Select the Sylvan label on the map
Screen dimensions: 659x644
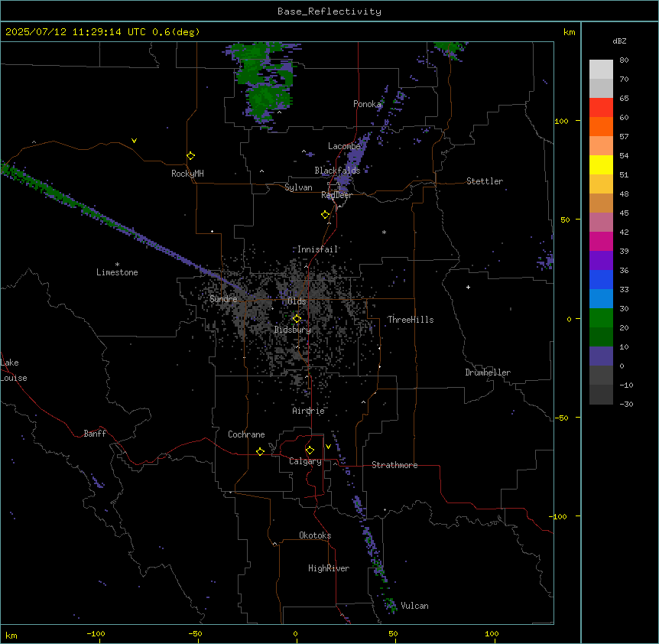point(298,187)
